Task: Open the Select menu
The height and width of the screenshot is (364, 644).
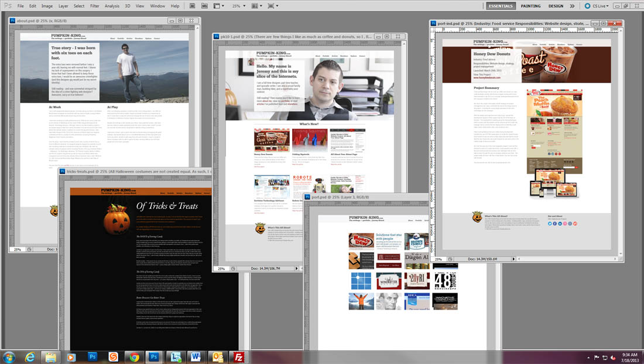Action: 79,6
